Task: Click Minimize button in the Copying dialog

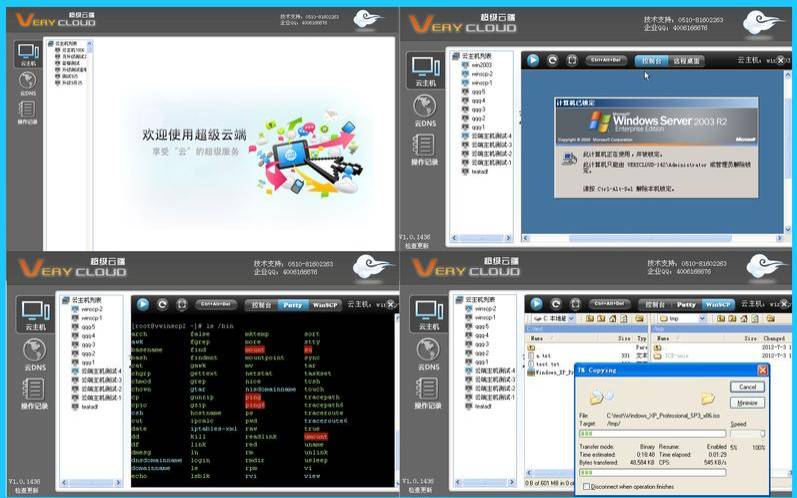Action: coord(747,402)
